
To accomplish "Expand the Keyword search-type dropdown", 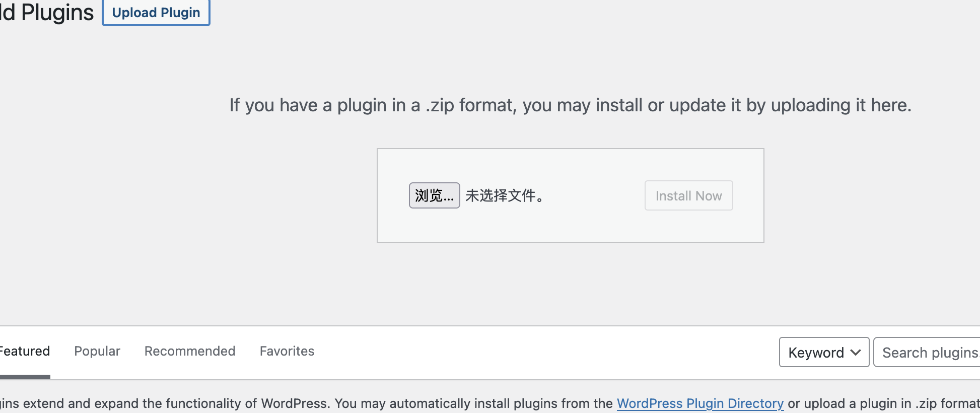I will pos(824,352).
